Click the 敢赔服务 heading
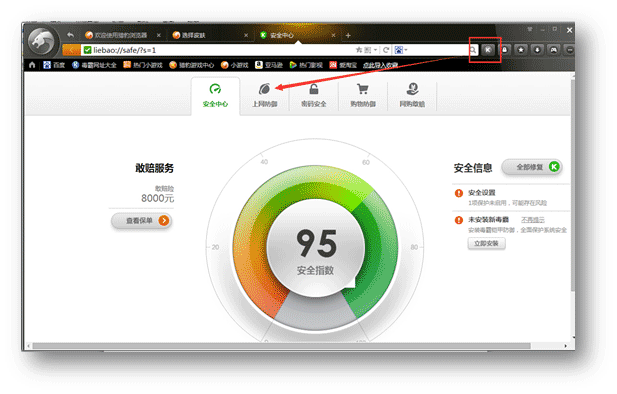Image resolution: width=617 pixels, height=394 pixels. coord(155,168)
